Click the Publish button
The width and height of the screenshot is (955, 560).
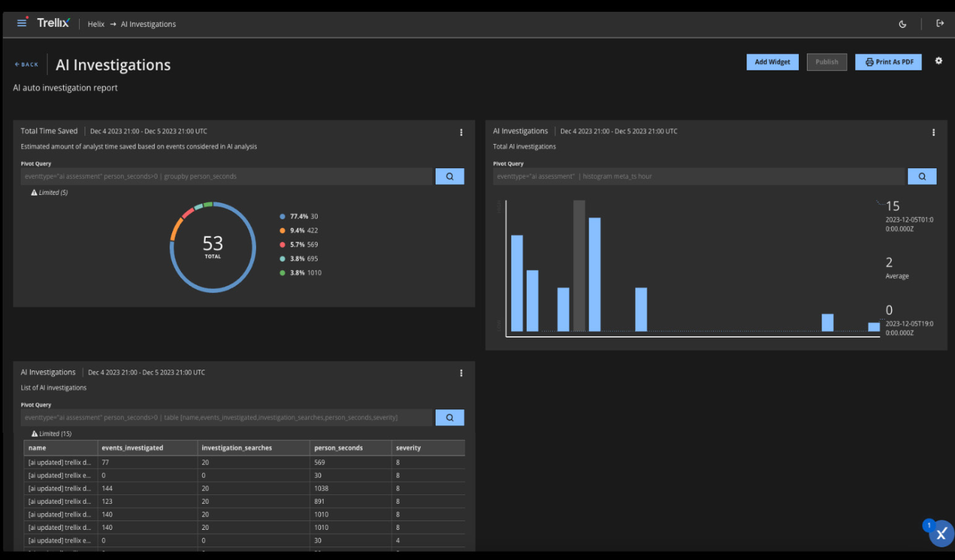pyautogui.click(x=827, y=62)
